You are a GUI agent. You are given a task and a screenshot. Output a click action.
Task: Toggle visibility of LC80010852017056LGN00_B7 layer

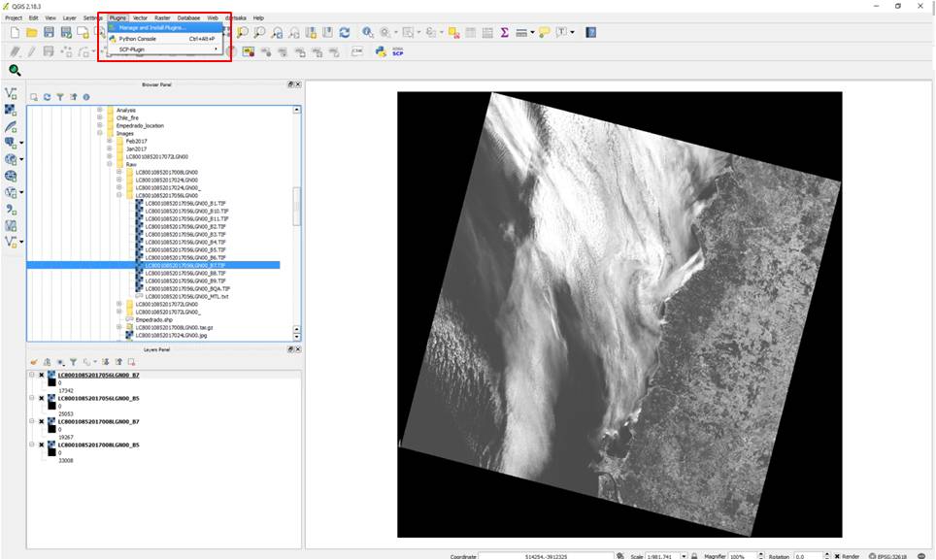[x=43, y=375]
